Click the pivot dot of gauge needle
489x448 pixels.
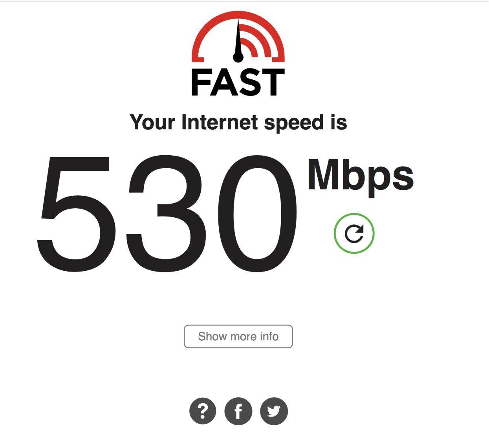click(238, 57)
